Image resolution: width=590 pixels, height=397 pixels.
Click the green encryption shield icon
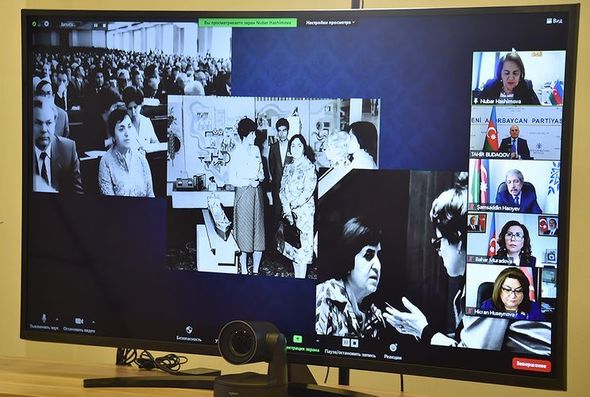tap(34, 24)
